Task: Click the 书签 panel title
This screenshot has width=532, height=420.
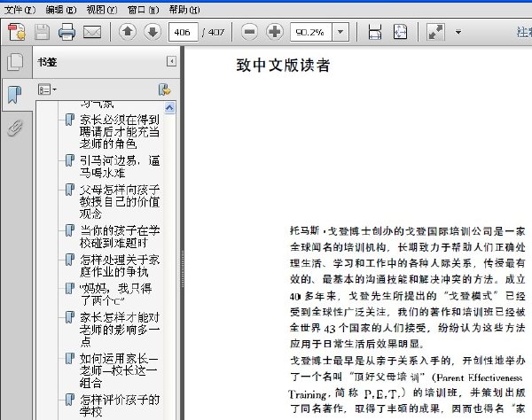Action: click(x=47, y=62)
